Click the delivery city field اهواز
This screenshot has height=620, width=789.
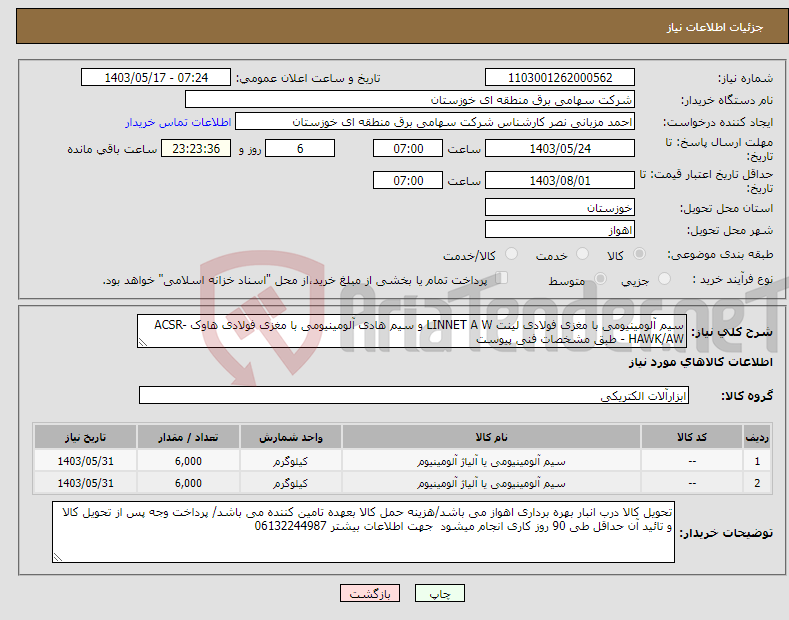(560, 229)
